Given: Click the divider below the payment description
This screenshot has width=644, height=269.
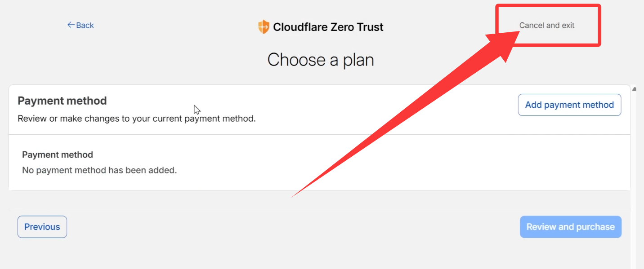Looking at the screenshot, I should point(319,134).
